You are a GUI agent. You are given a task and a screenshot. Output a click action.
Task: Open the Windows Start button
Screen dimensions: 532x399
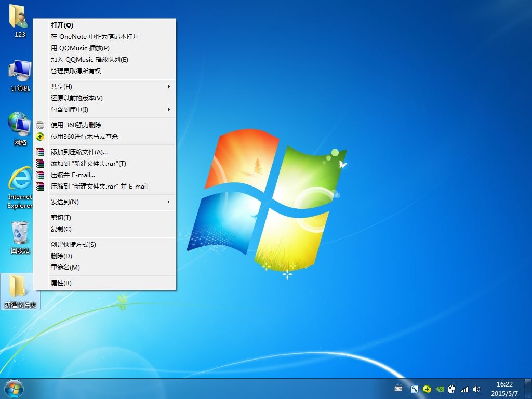click(x=14, y=389)
